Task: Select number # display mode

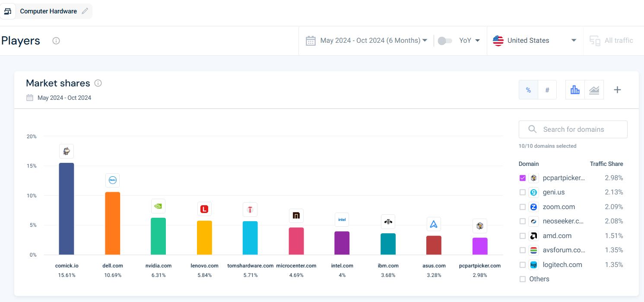Action: click(x=547, y=90)
